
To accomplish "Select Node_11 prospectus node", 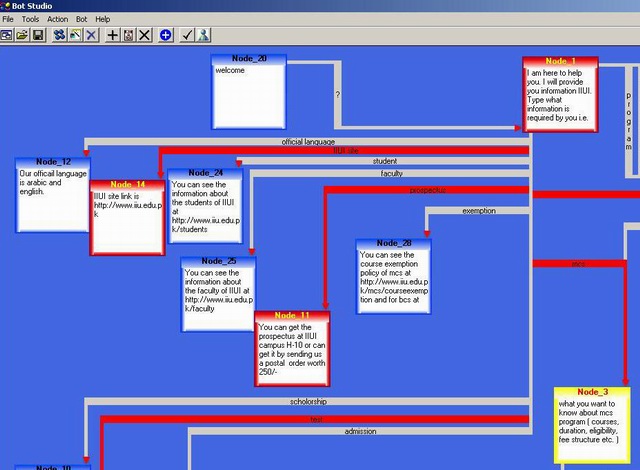I will click(x=292, y=349).
